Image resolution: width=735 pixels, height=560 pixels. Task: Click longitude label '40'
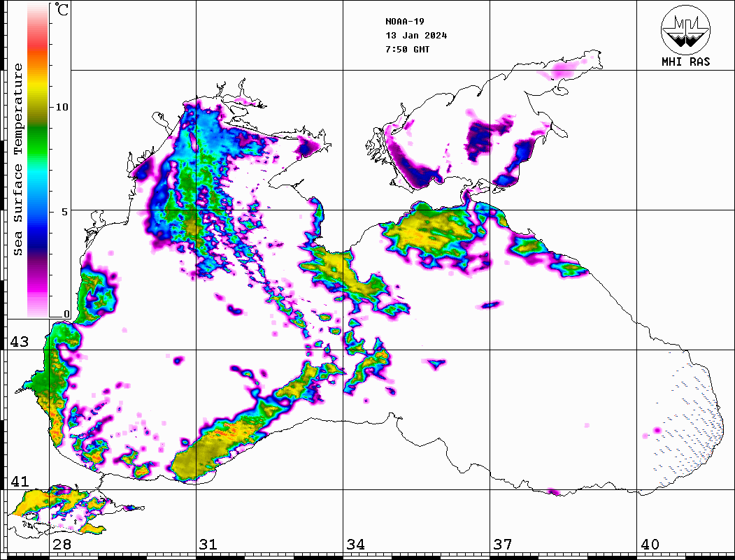tap(650, 545)
